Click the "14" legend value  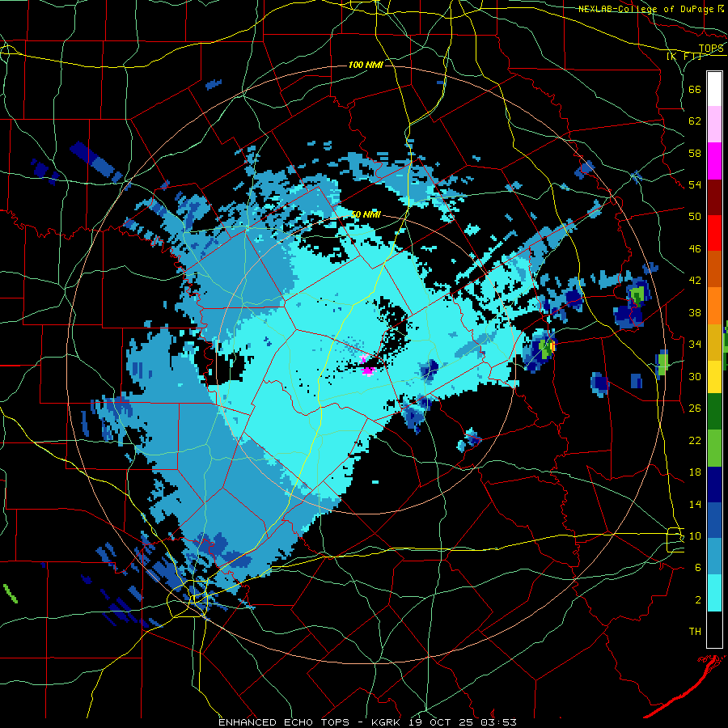tap(695, 504)
